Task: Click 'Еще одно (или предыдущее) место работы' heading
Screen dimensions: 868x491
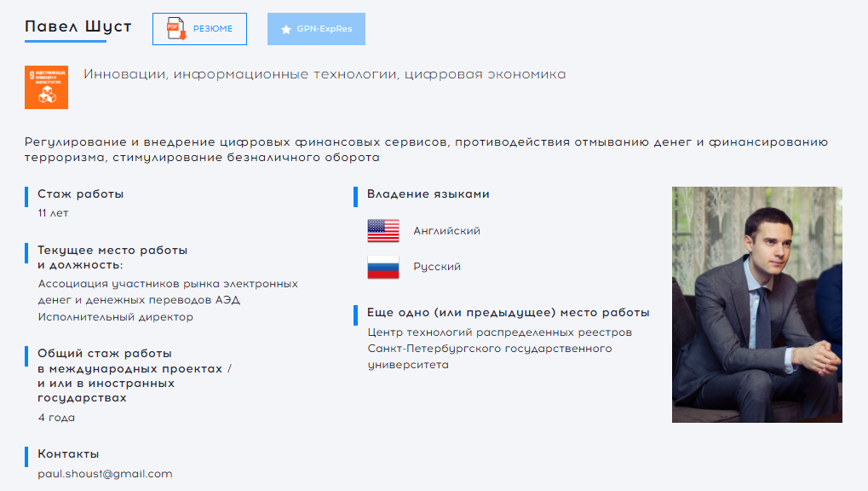Action: coord(509,313)
